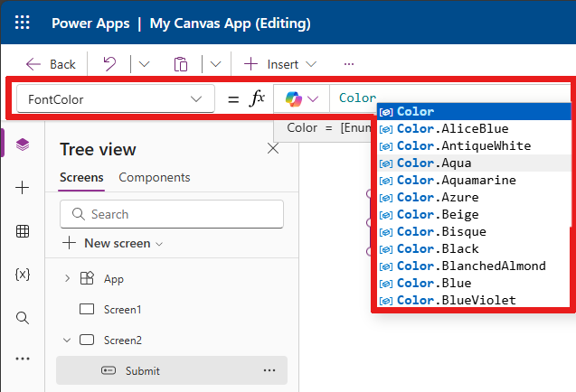
Task: Click the Power Apps title link
Action: coord(90,23)
